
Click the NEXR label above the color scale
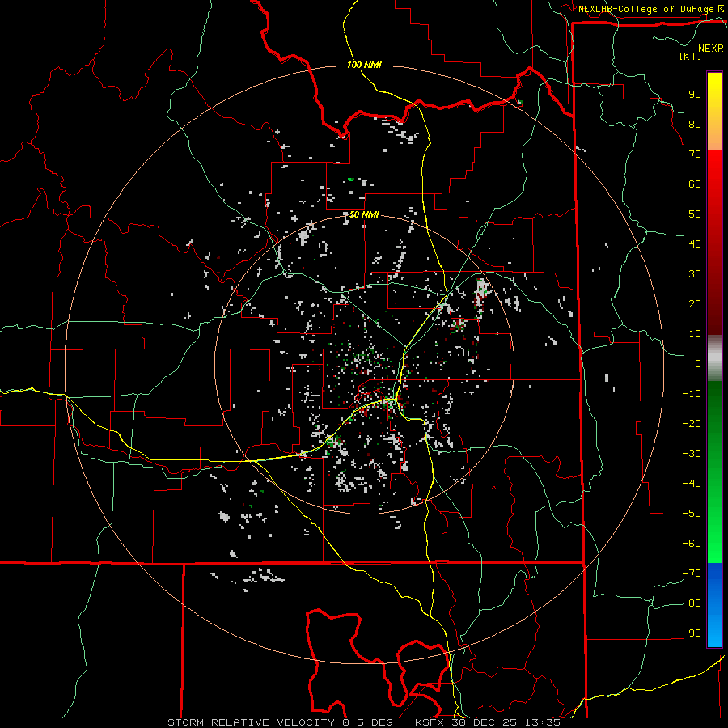pos(711,48)
